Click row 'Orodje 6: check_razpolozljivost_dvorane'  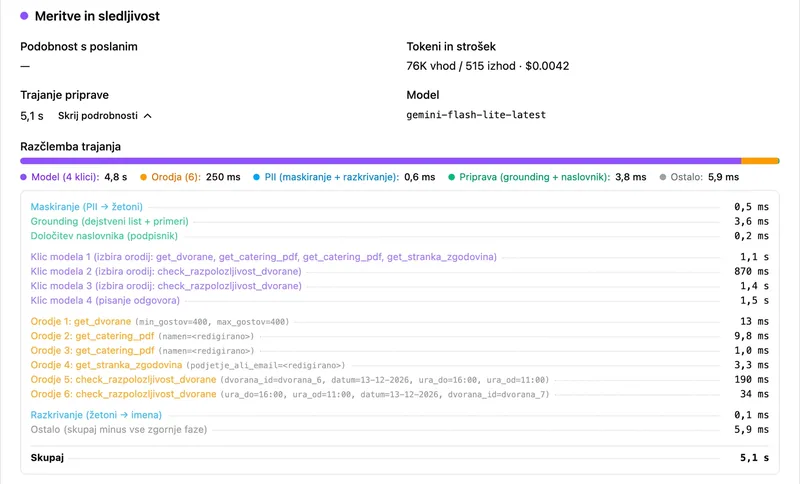point(399,394)
